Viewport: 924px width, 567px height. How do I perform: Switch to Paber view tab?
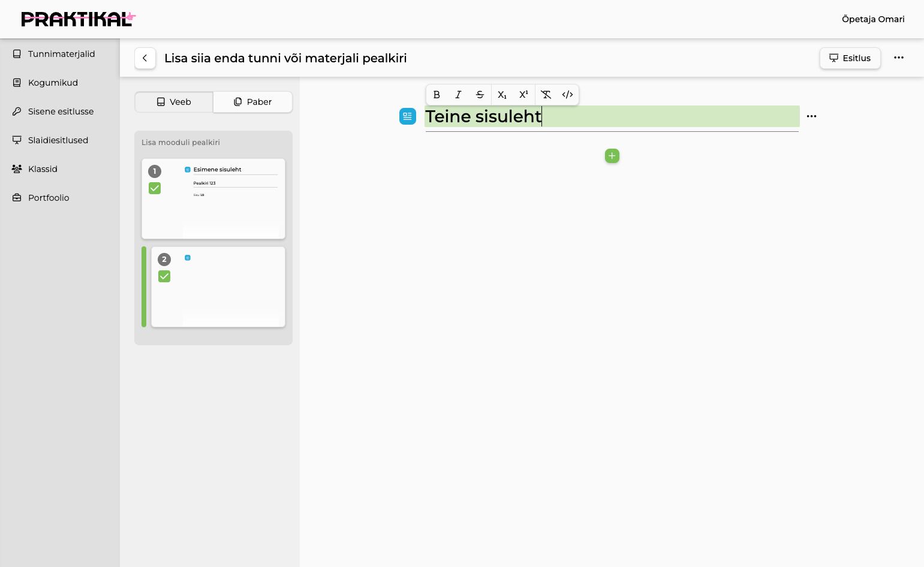pyautogui.click(x=253, y=102)
